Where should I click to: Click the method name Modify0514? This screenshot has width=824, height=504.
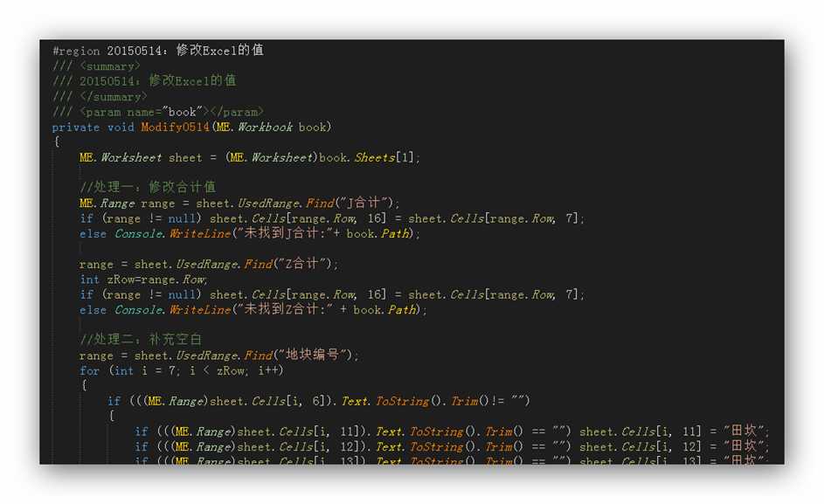coord(175,128)
